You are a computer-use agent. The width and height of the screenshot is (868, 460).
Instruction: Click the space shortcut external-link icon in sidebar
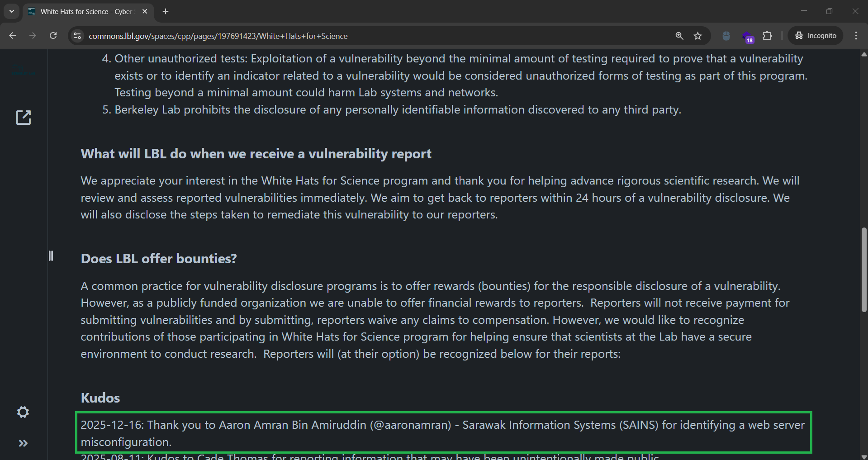24,118
